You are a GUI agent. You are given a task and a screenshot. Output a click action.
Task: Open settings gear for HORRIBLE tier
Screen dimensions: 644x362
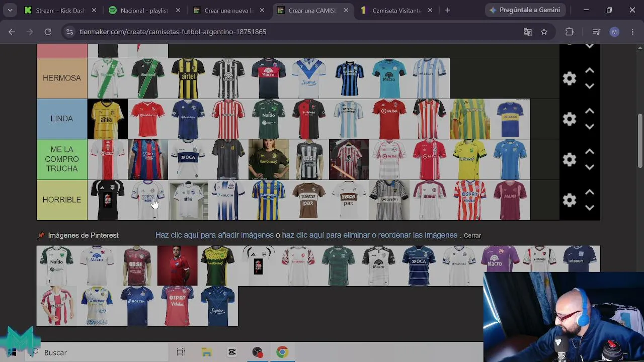(570, 200)
